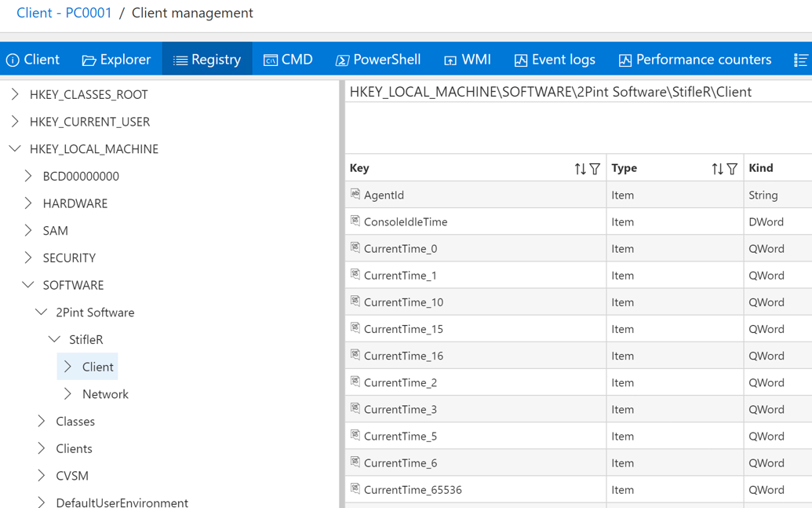812x508 pixels.
Task: Switch to the Client tab
Action: [x=33, y=60]
